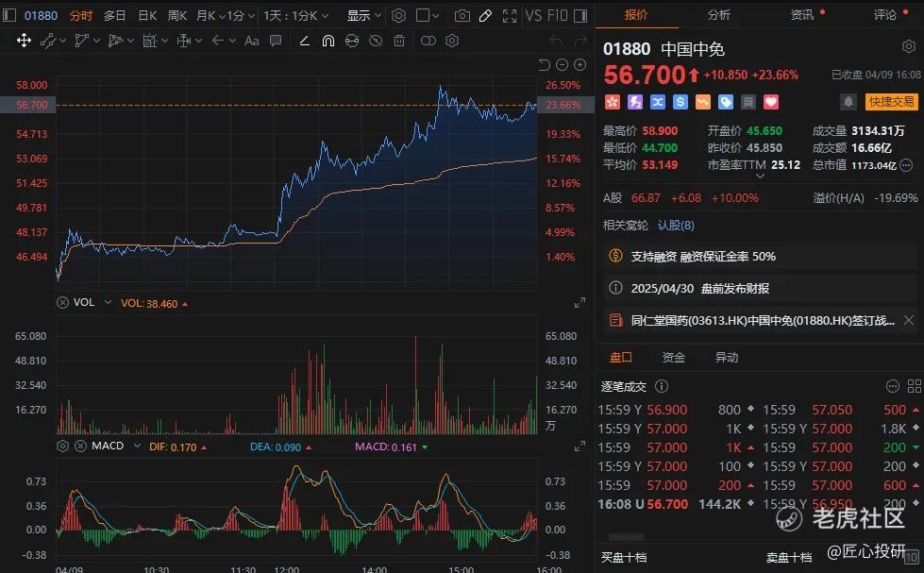Add a comment bubble note
This screenshot has height=573, width=924.
pyautogui.click(x=276, y=40)
